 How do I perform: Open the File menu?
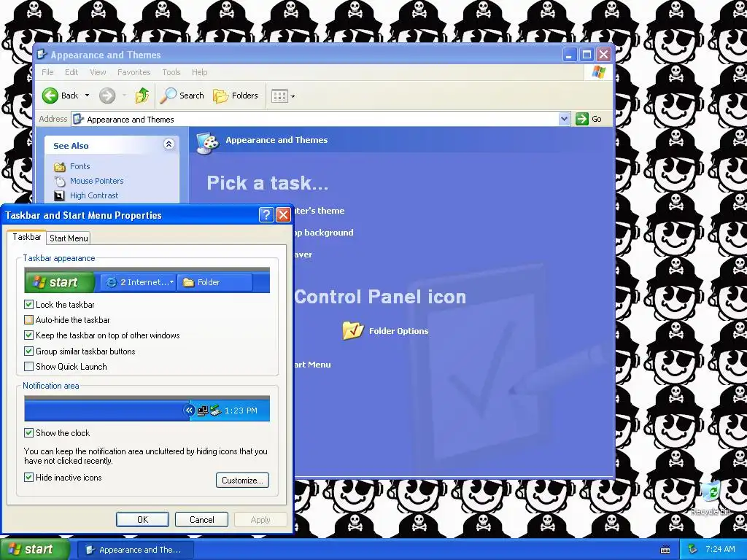click(47, 72)
